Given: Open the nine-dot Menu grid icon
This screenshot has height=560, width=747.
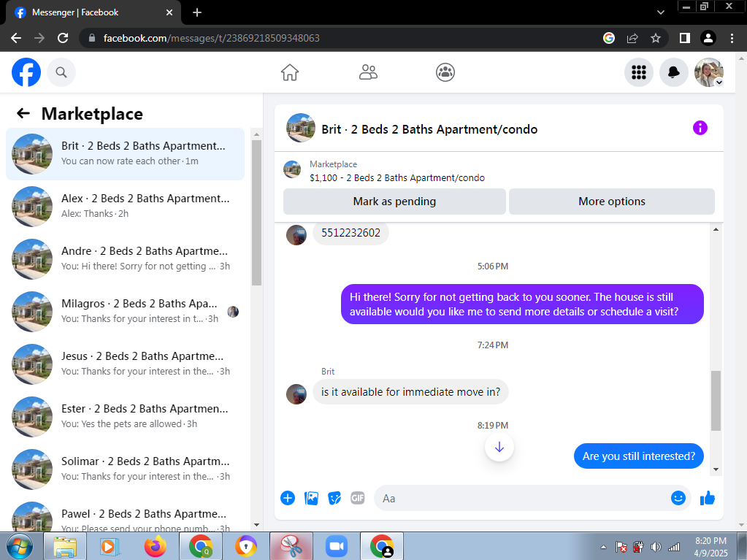Looking at the screenshot, I should click(x=639, y=72).
